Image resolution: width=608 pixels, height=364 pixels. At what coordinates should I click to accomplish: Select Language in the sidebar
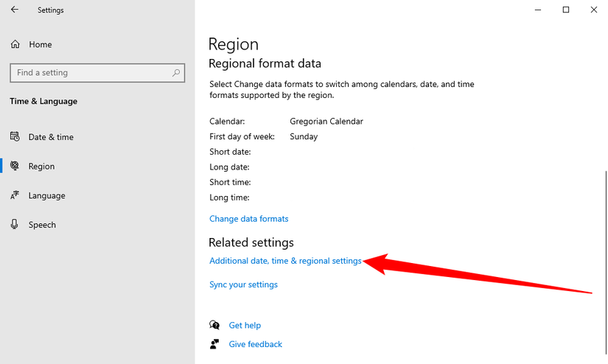click(46, 196)
